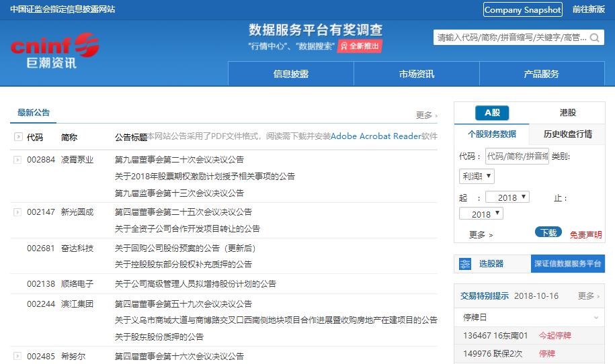Image resolution: width=615 pixels, height=364 pixels.
Task: Click 更多 under financial data panel
Action: click(x=481, y=234)
